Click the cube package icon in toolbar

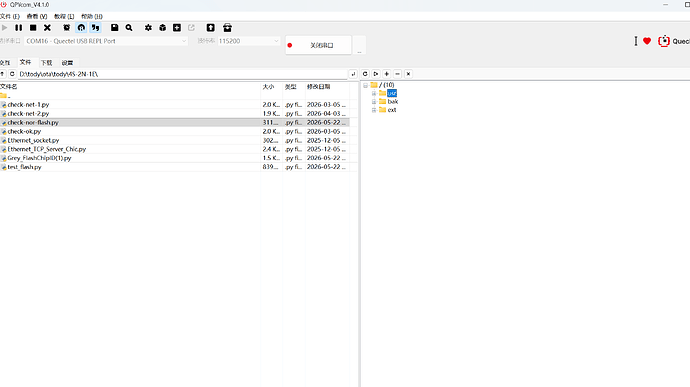tap(162, 28)
